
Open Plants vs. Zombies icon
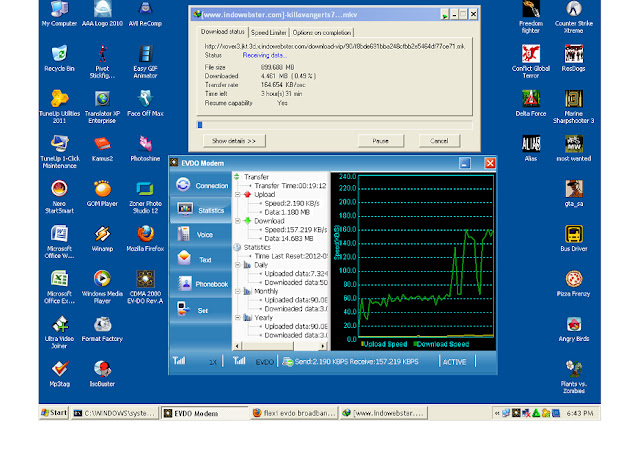point(573,377)
